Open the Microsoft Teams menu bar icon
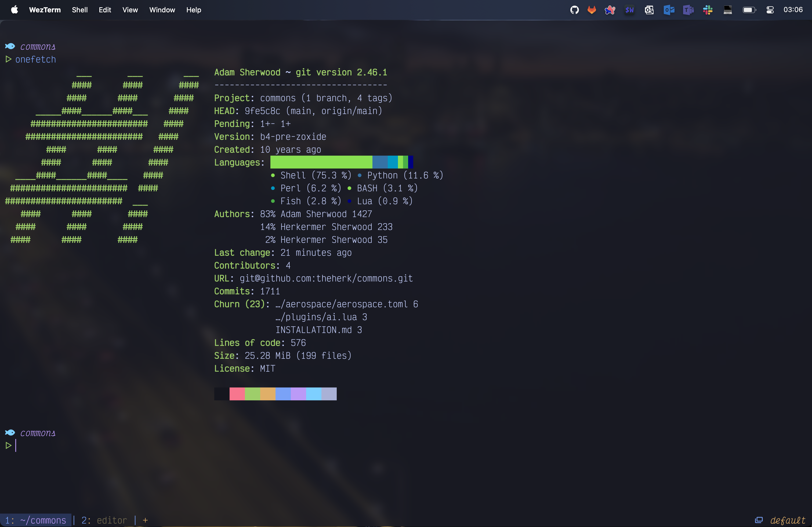This screenshot has height=527, width=812. 688,10
